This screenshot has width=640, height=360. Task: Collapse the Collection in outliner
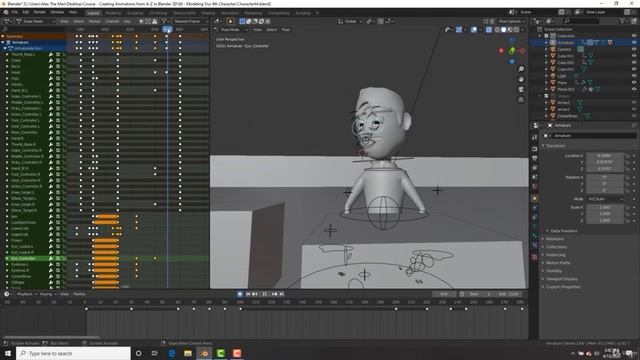540,36
